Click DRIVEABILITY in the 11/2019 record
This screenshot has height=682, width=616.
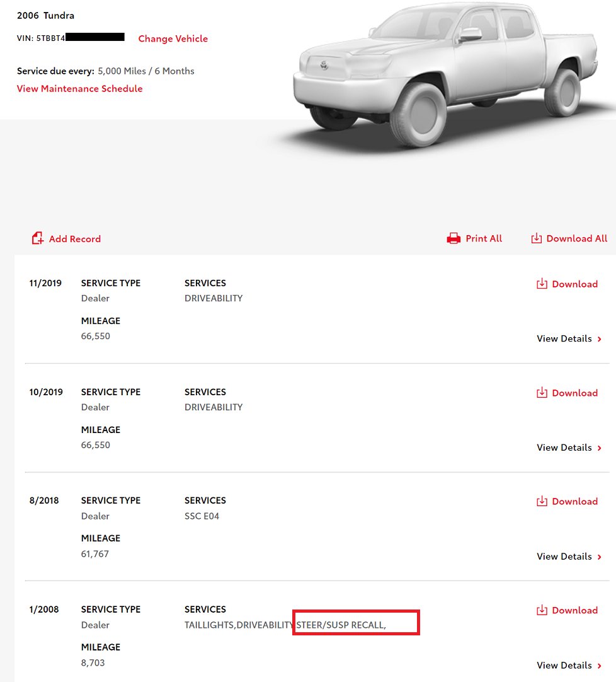(214, 298)
